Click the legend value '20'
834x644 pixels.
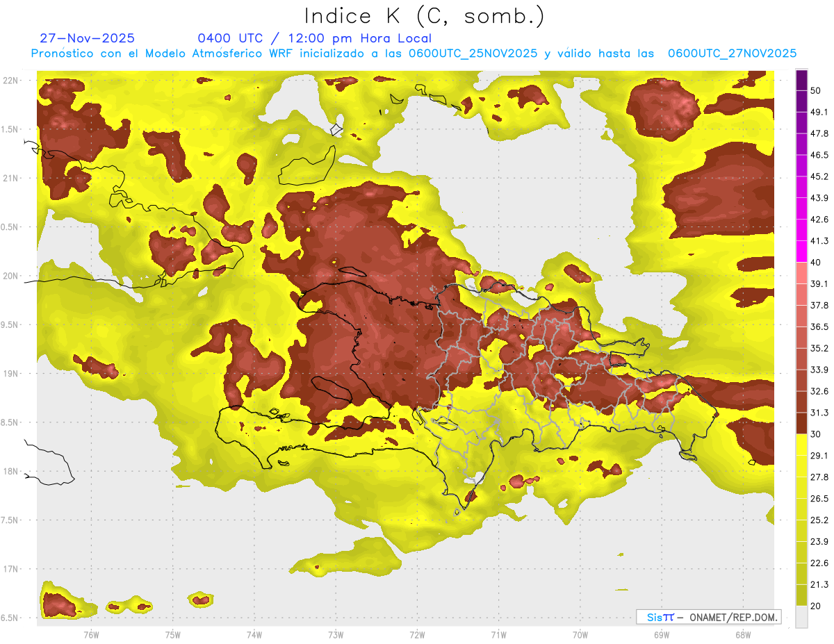pyautogui.click(x=817, y=606)
